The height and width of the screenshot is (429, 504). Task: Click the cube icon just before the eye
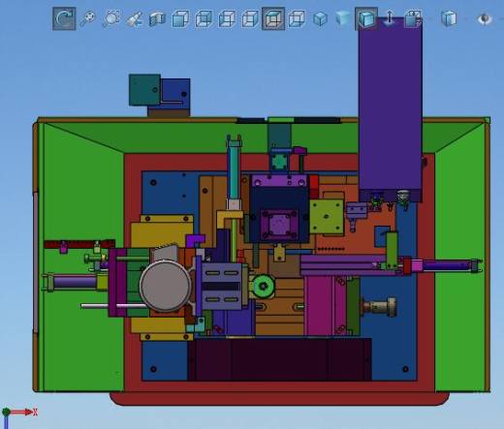pyautogui.click(x=449, y=18)
